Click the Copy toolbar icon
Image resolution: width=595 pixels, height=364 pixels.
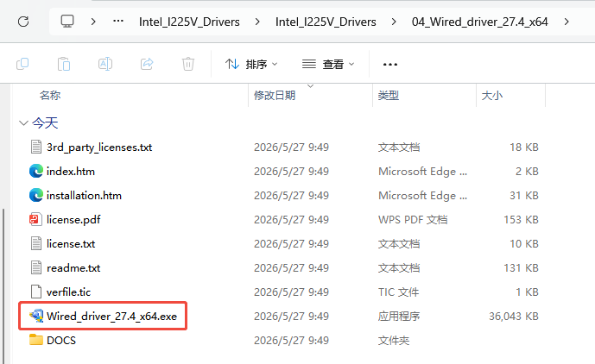[x=22, y=64]
